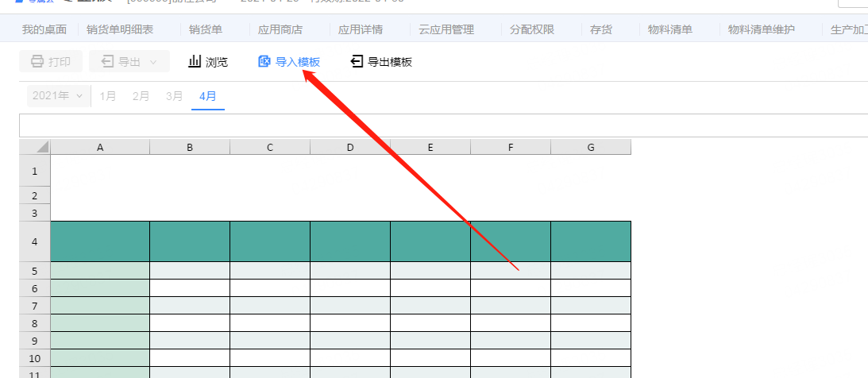Click cell A6 in the spreadsheet
This screenshot has width=868, height=378.
click(x=100, y=287)
